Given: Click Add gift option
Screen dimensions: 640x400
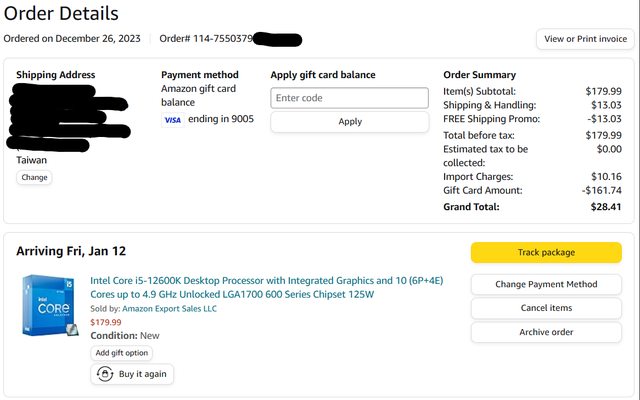Looking at the screenshot, I should coord(122,353).
